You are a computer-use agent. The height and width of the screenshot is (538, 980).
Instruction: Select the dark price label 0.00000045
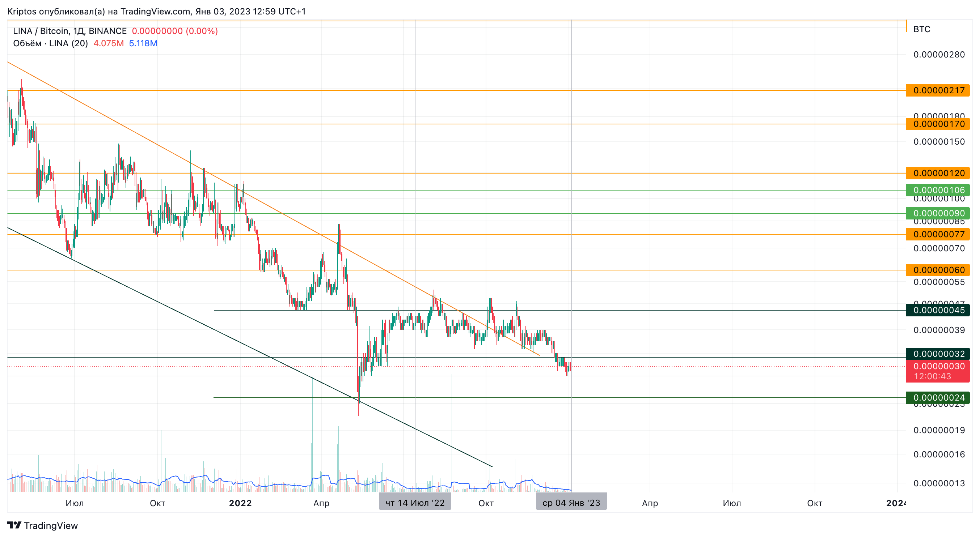tap(938, 310)
